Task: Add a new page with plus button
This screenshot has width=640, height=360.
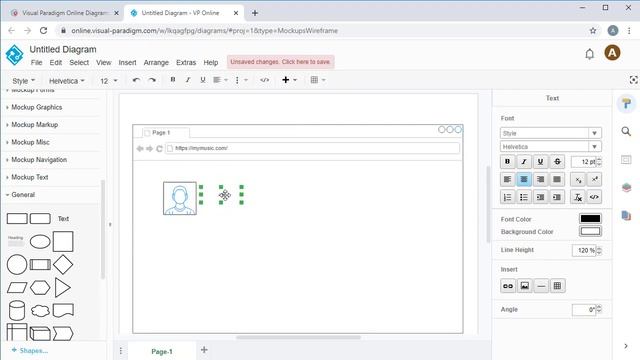Action: (204, 350)
